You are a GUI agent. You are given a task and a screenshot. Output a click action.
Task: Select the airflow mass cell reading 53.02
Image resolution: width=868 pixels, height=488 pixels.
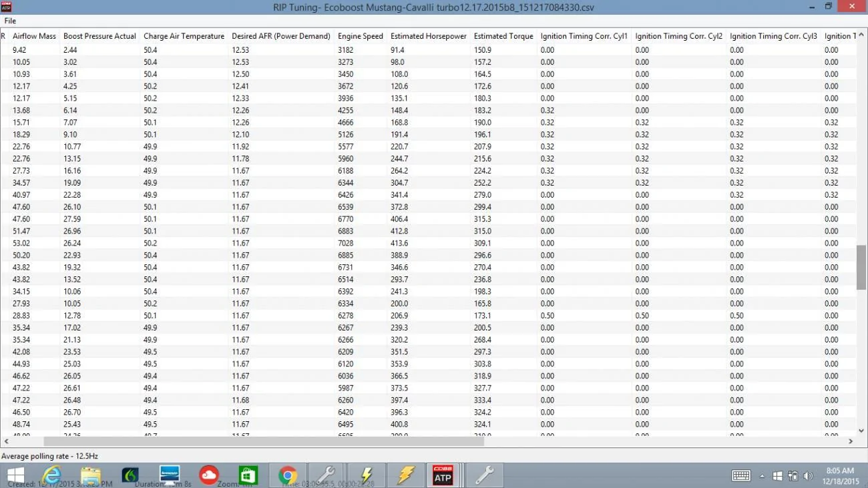(21, 243)
